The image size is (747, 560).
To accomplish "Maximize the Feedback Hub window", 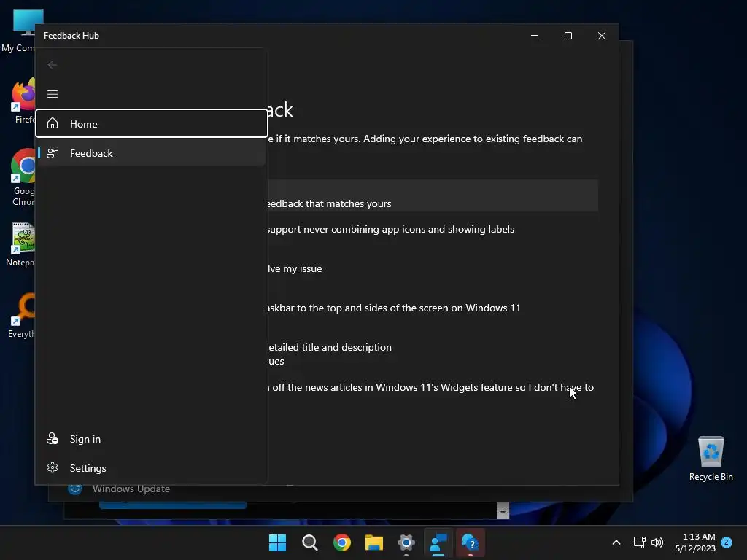I will click(568, 36).
